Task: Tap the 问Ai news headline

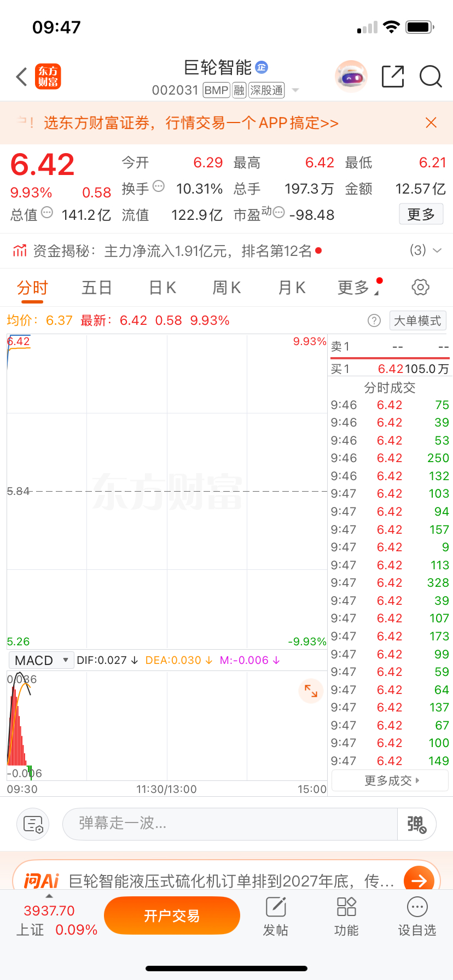Action: (231, 881)
